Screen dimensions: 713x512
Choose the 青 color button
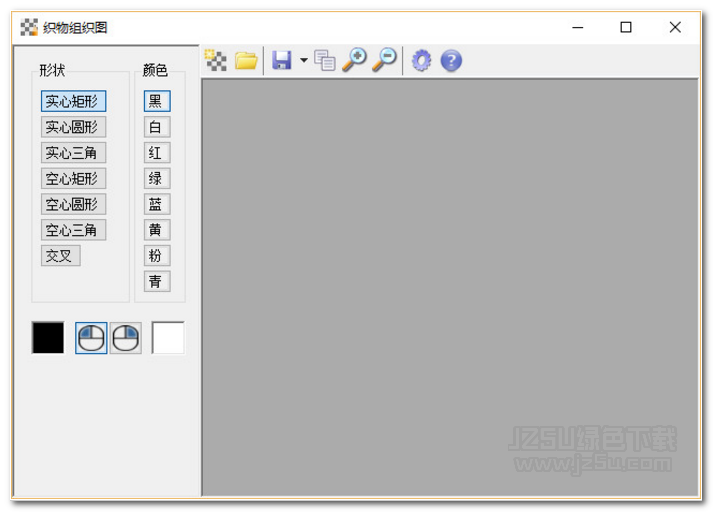click(157, 281)
